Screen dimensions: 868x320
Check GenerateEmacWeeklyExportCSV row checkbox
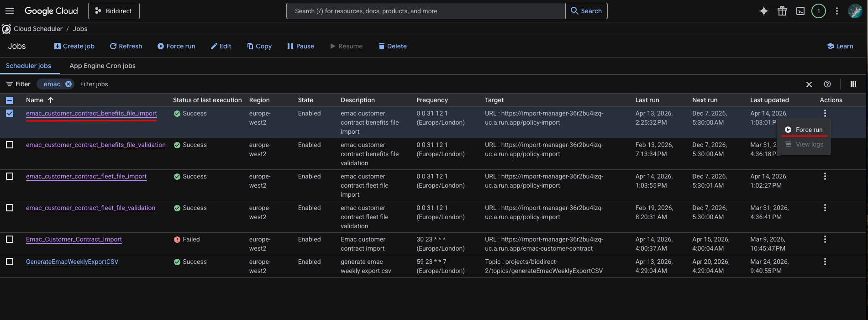(x=10, y=262)
